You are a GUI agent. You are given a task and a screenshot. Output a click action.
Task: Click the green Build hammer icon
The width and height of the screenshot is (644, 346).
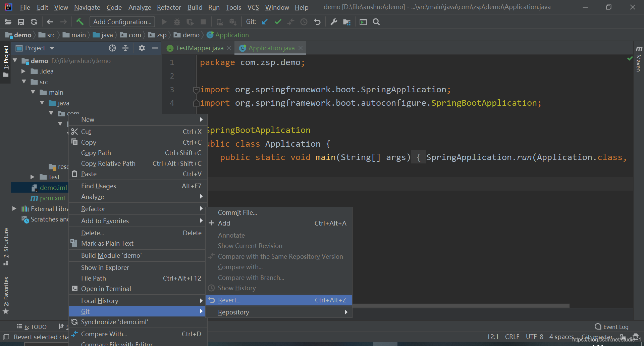(x=80, y=22)
